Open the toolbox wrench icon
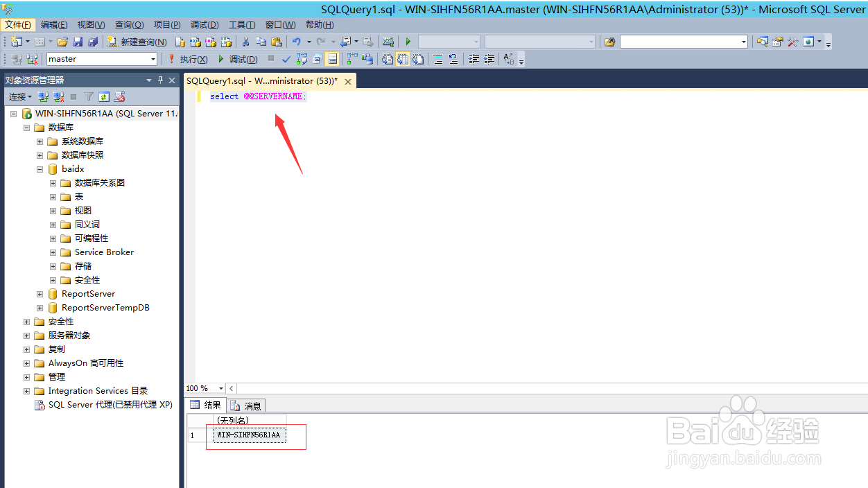 tap(792, 42)
